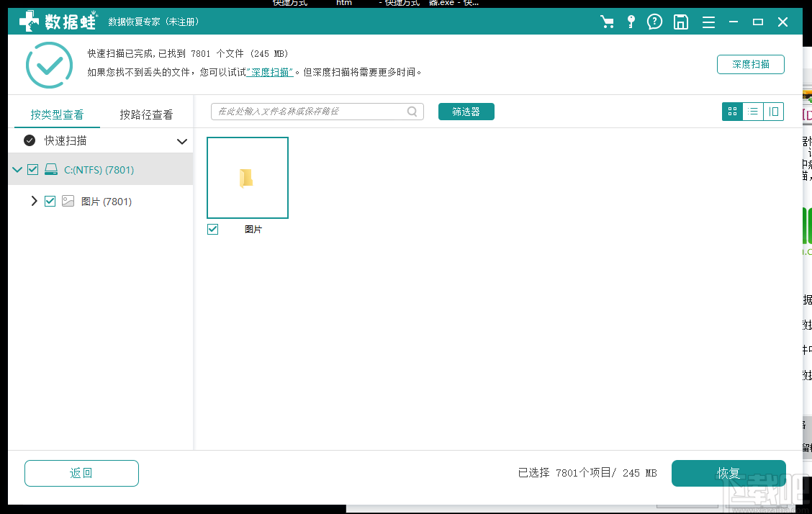Select the 图片 (7801) tree label
The image size is (812, 514).
point(106,202)
